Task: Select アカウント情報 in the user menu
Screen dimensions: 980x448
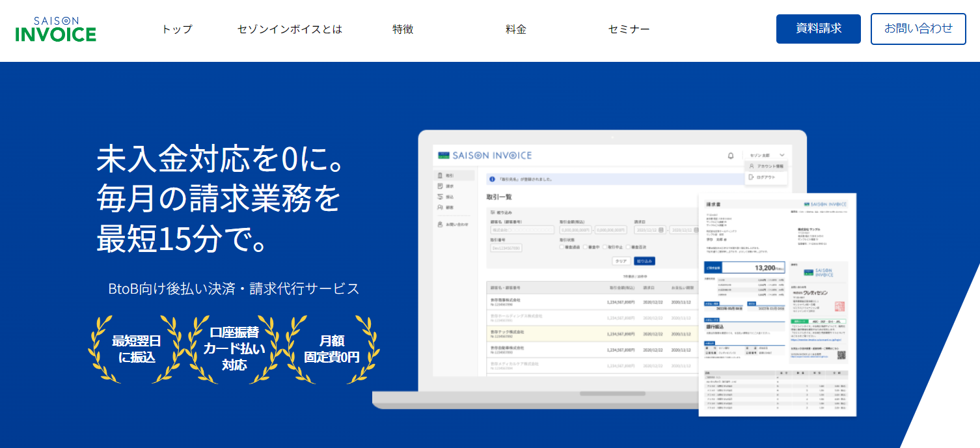Action: tap(767, 166)
